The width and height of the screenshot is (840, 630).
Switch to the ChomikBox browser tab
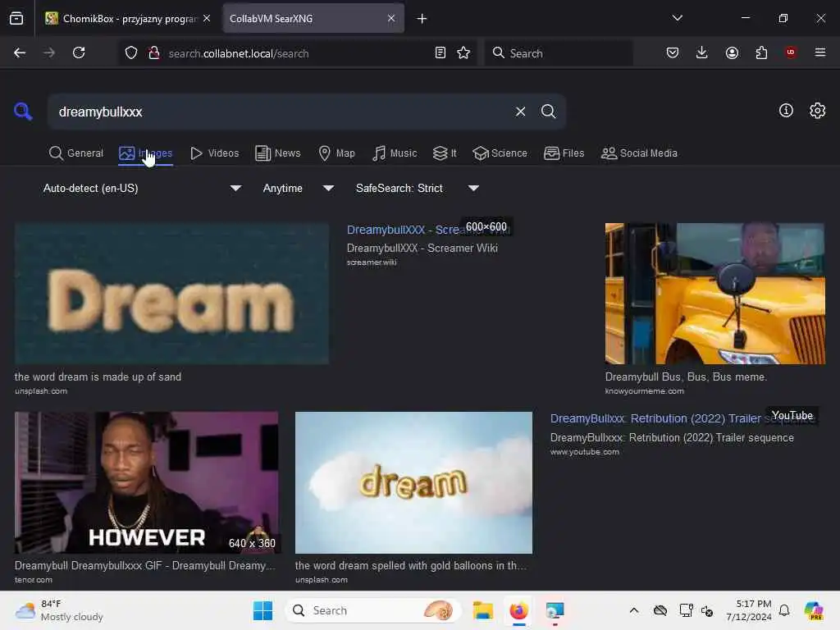coord(127,18)
